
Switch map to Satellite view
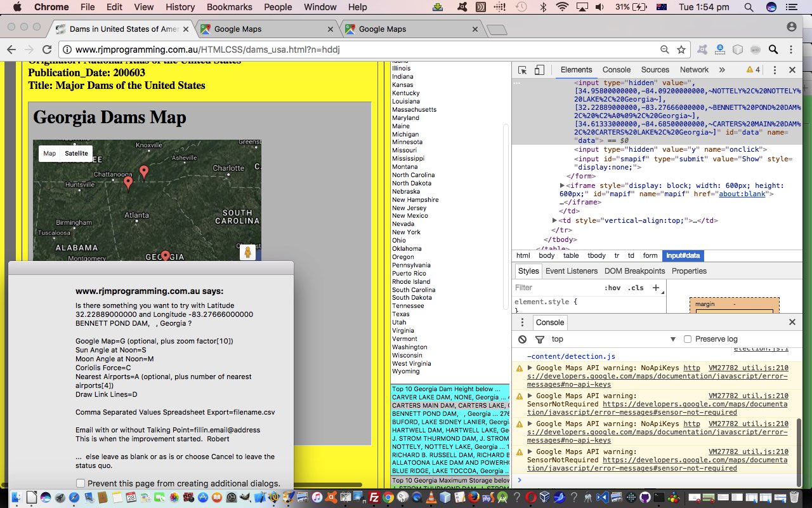(x=76, y=154)
